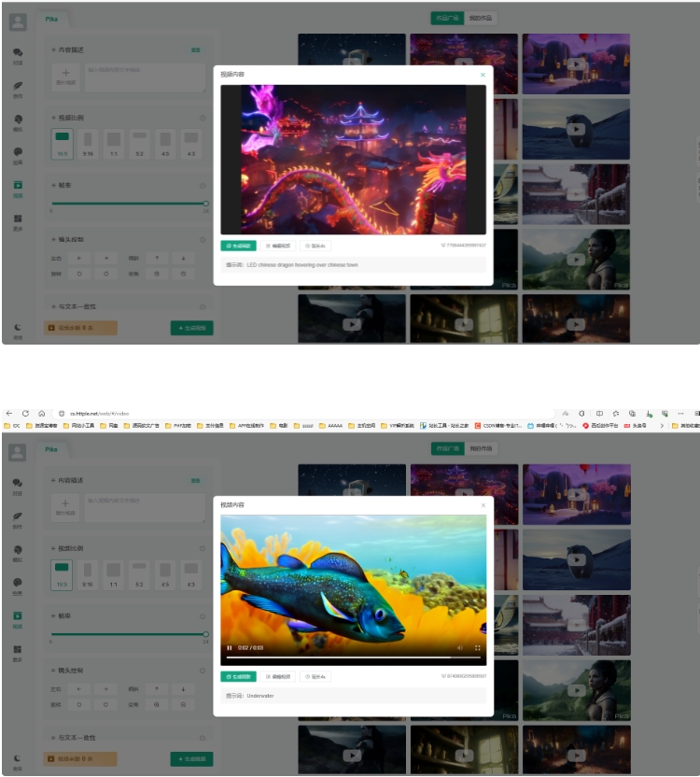The width and height of the screenshot is (700, 777).
Task: Close the fish video dialog
Action: tap(483, 505)
